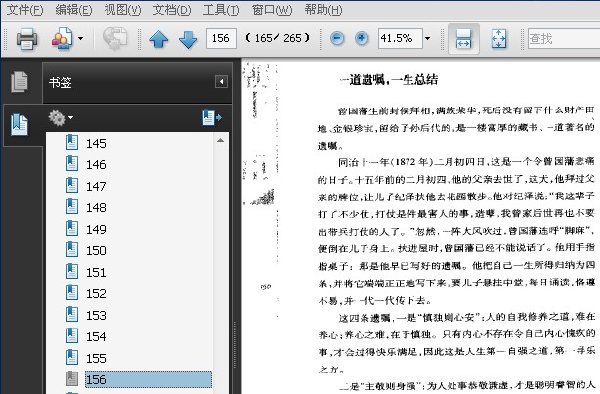Click the greyed-out globe icon in toolbar
The height and width of the screenshot is (394, 600).
[115, 38]
